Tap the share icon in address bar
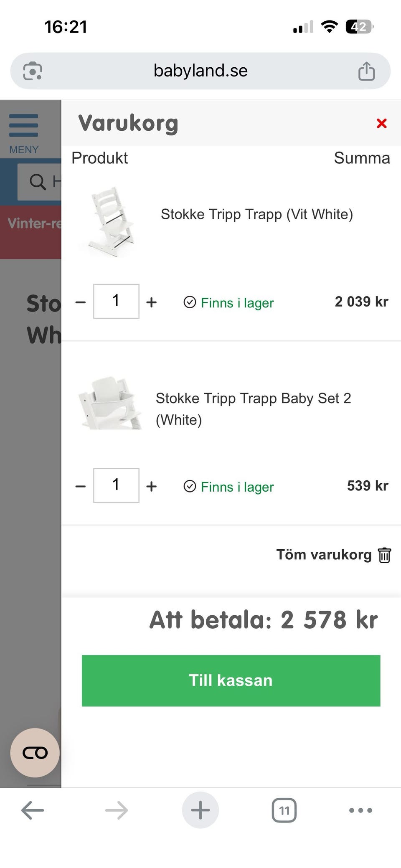The height and width of the screenshot is (868, 401). (x=366, y=71)
